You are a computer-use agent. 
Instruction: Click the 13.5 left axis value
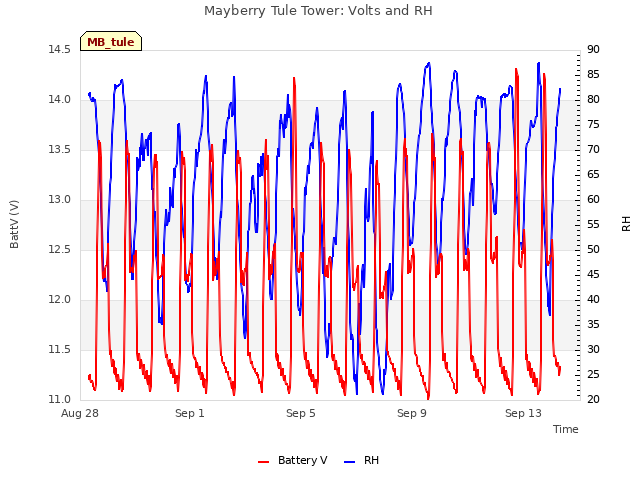pyautogui.click(x=60, y=149)
